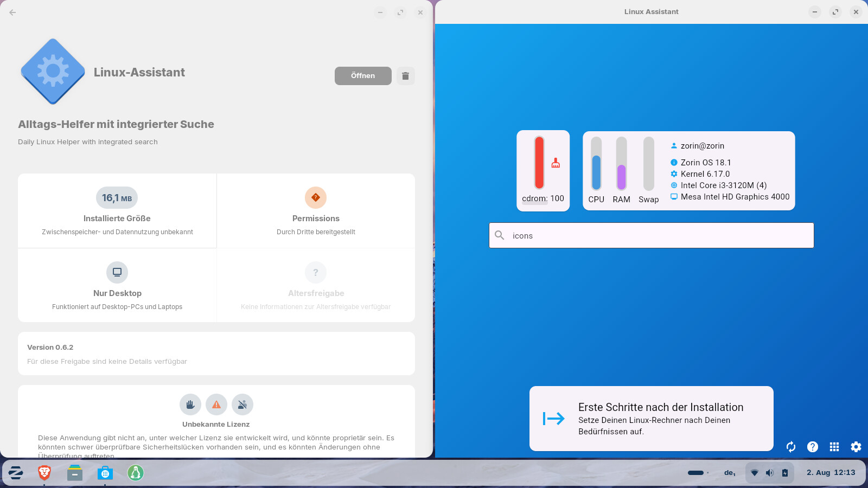
Task: Open the Version 0.6.2 release row
Action: pos(216,354)
